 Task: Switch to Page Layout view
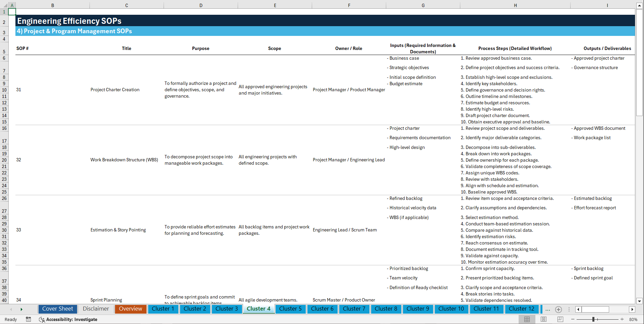(x=543, y=319)
